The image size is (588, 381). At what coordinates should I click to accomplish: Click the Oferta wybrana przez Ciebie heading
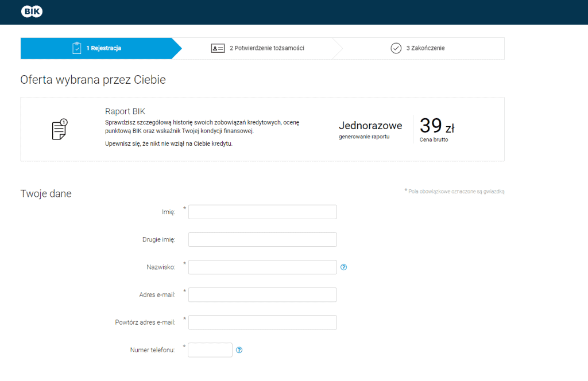93,80
